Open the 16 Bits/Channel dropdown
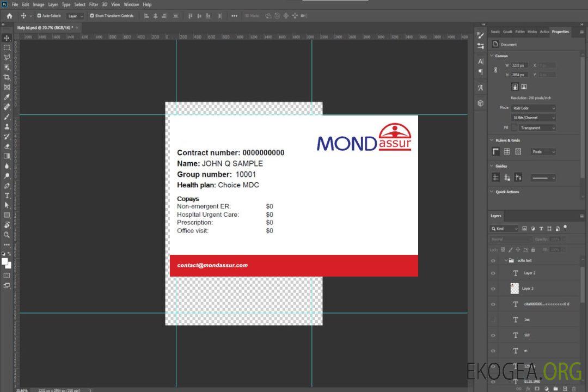Image resolution: width=588 pixels, height=392 pixels. [x=533, y=118]
